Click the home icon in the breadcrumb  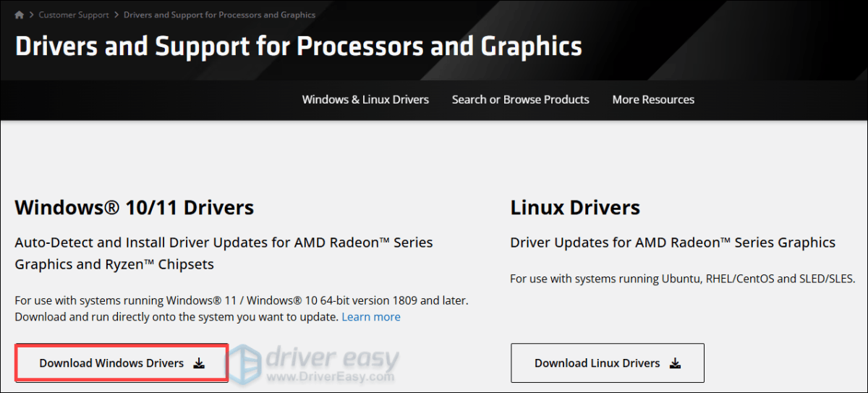[x=20, y=14]
